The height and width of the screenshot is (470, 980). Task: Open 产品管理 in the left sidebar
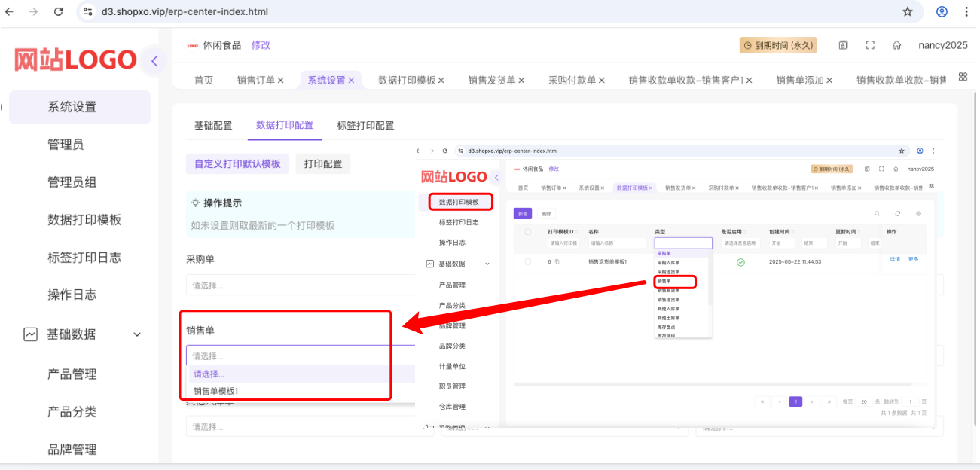(x=72, y=374)
